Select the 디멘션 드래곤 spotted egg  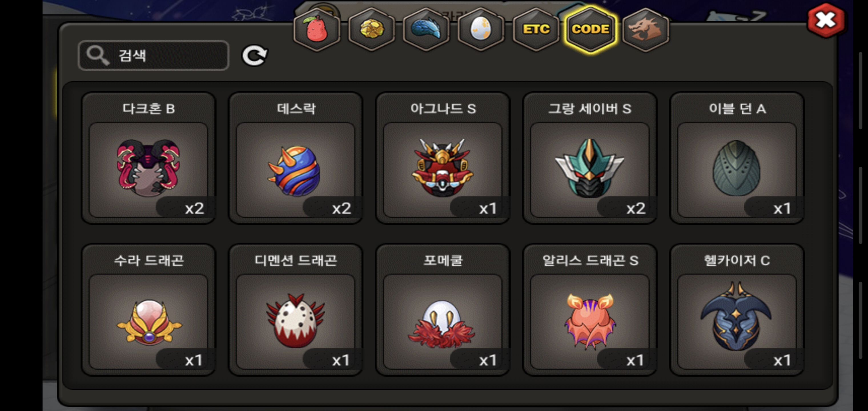pos(296,309)
